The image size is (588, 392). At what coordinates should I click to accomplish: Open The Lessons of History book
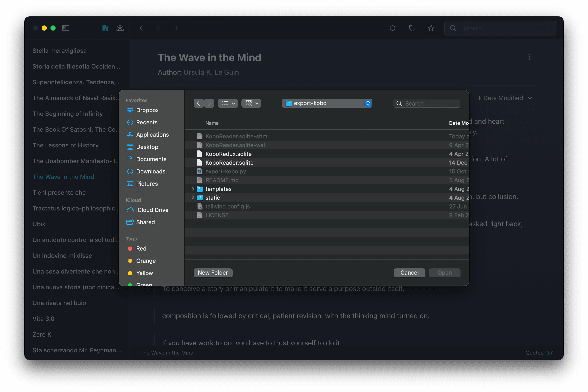pos(66,145)
